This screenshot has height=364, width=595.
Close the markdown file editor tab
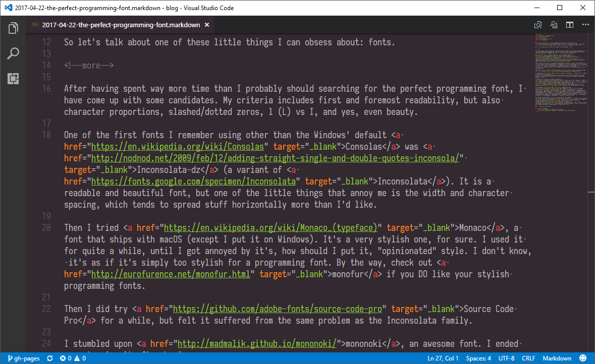coord(207,25)
